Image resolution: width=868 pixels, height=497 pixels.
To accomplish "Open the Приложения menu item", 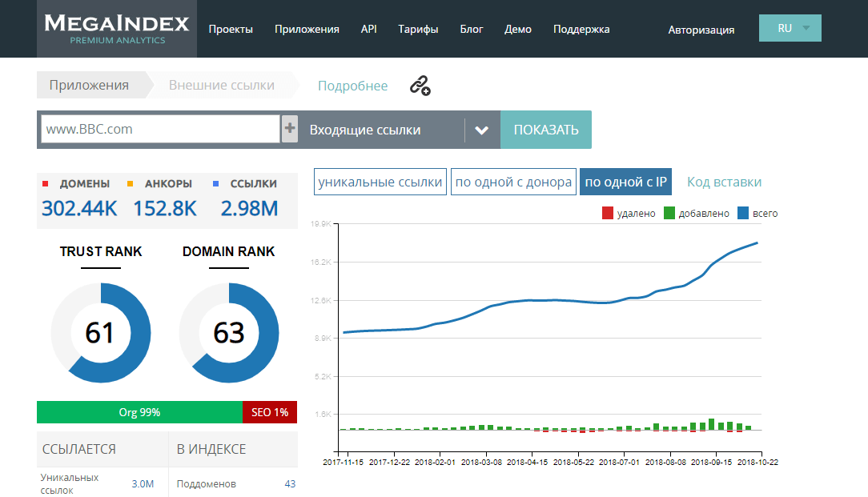I will (x=307, y=30).
